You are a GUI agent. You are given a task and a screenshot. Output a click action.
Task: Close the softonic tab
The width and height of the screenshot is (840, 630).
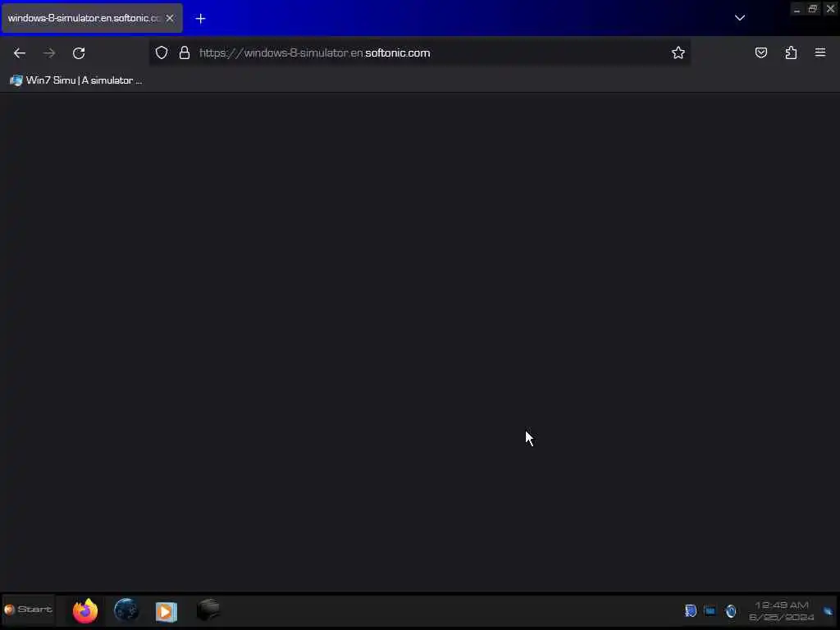click(170, 18)
